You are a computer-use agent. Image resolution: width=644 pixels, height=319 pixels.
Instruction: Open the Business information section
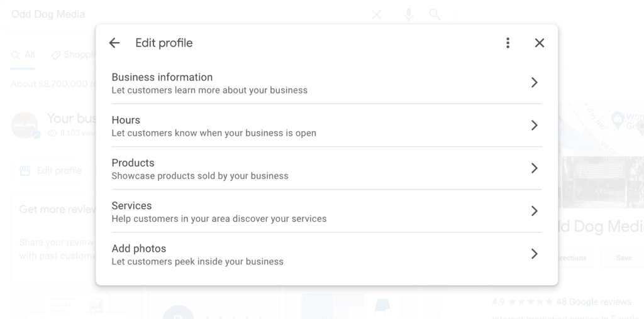coord(326,83)
